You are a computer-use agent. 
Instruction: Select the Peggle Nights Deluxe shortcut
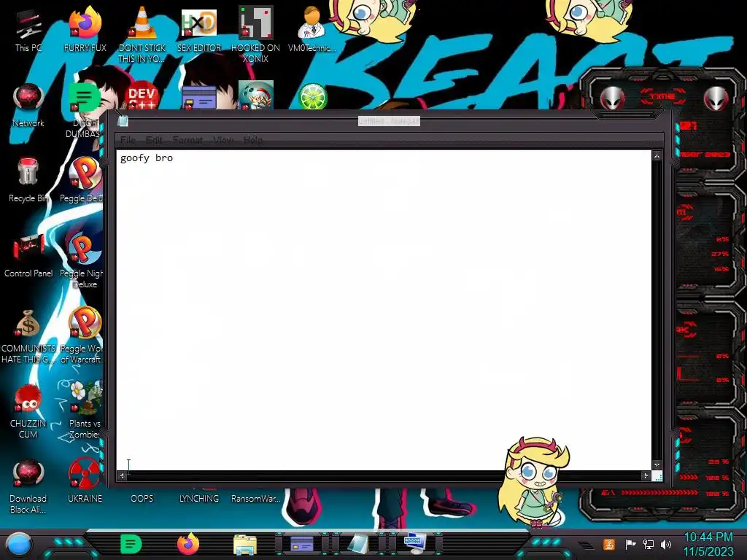(x=82, y=260)
